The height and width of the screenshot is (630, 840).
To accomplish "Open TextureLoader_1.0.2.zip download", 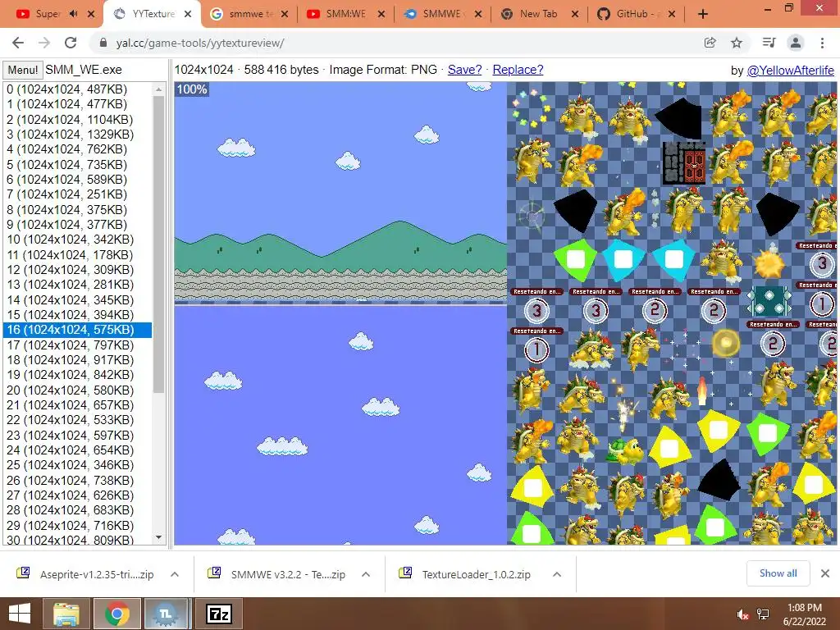I will coord(477,574).
